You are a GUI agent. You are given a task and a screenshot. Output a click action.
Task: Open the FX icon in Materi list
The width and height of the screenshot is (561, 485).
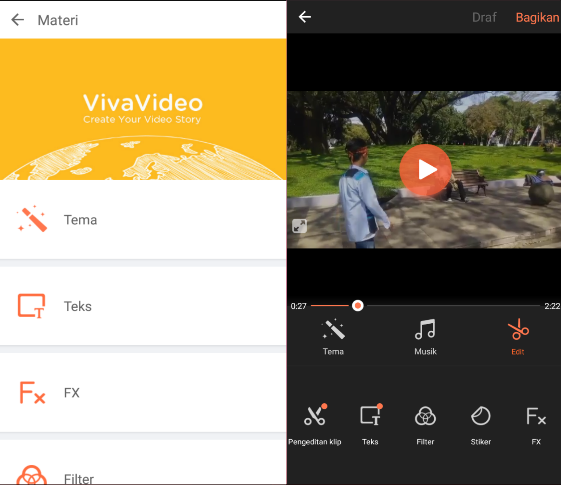[x=32, y=392]
